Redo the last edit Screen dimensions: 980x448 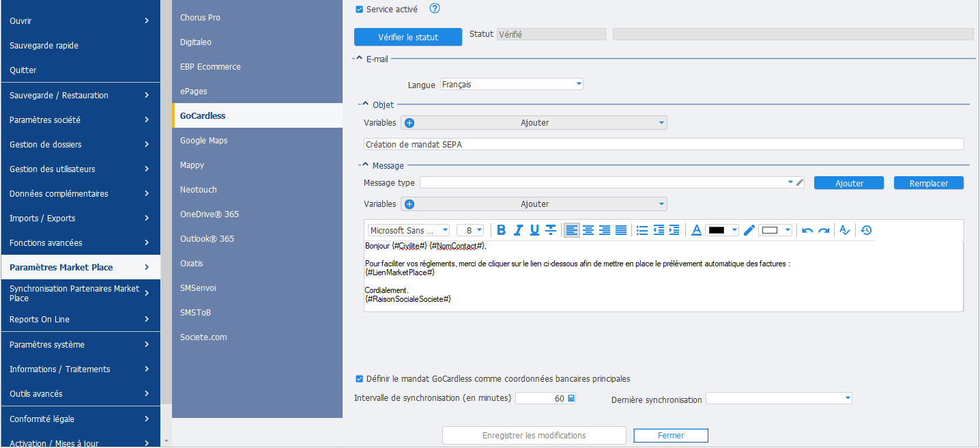tap(824, 230)
